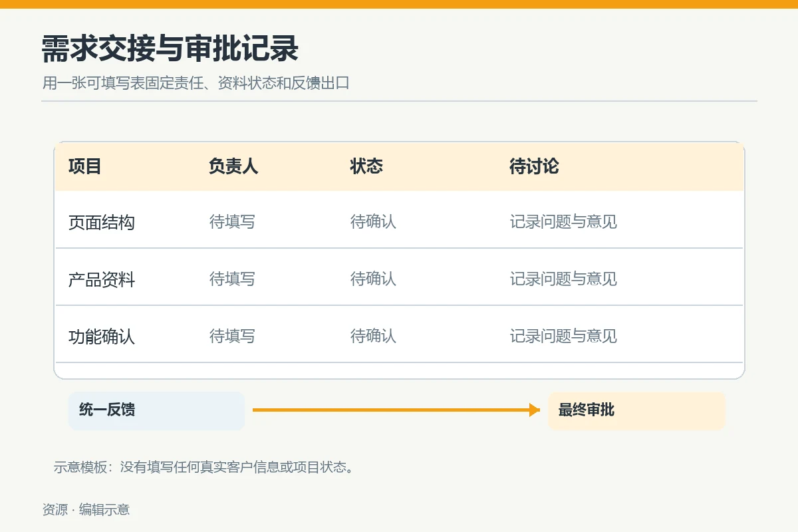Screen dimensions: 798x532
Task: Click the title 需求交接与审批记录
Action: click(x=170, y=49)
